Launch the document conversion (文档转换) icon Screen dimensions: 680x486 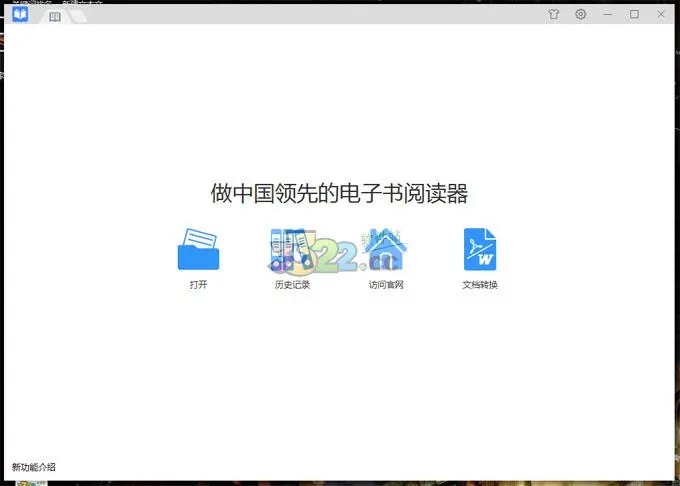pyautogui.click(x=479, y=249)
